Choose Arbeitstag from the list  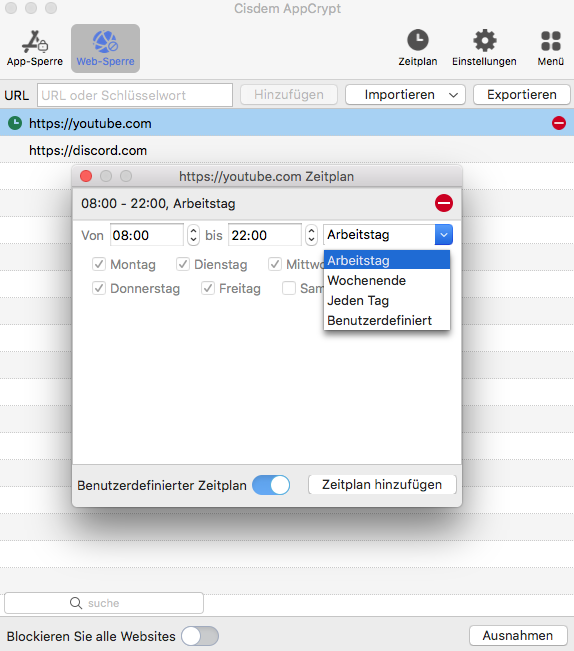point(387,260)
